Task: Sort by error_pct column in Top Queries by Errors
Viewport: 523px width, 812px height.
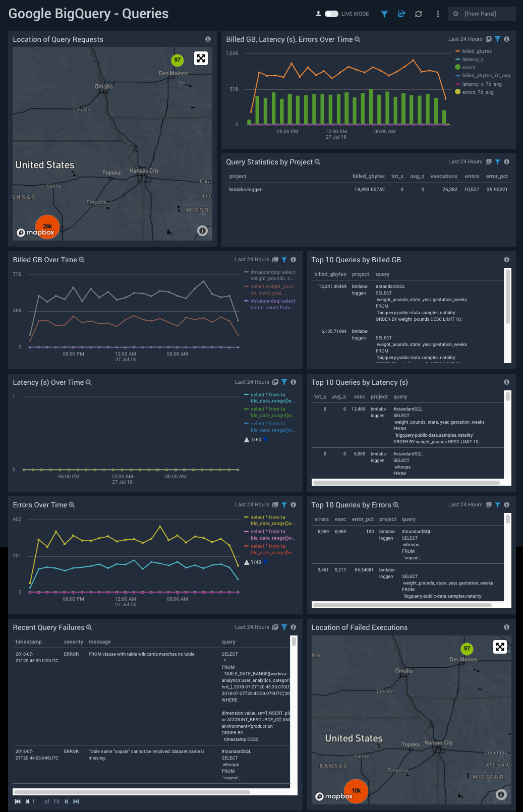Action: 363,519
